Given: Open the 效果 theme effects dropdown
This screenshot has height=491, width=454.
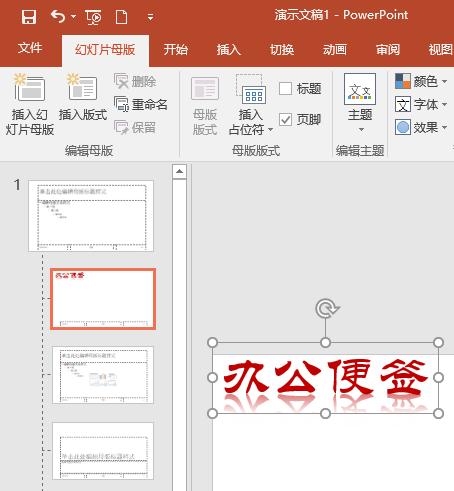Looking at the screenshot, I should (x=421, y=127).
